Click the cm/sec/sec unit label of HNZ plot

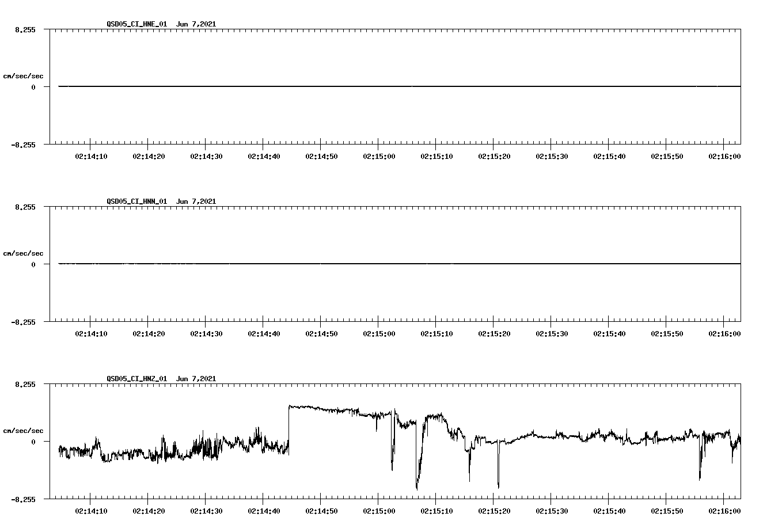pyautogui.click(x=23, y=431)
